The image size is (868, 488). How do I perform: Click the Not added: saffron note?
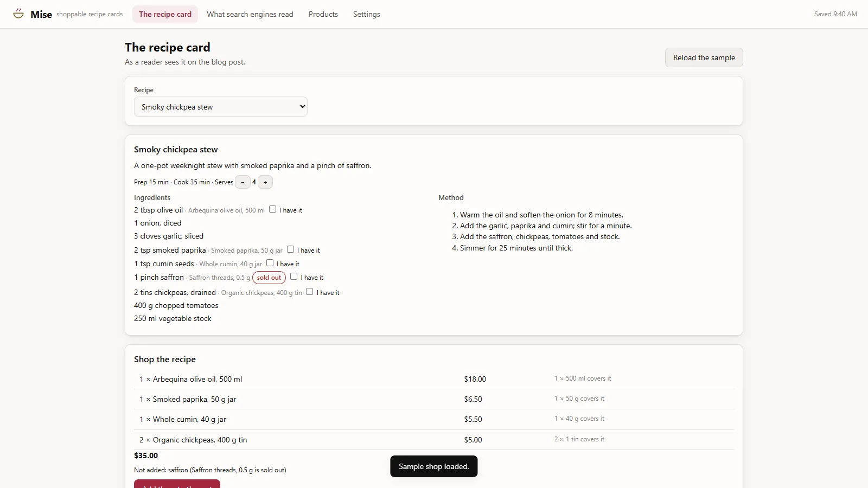[210, 470]
